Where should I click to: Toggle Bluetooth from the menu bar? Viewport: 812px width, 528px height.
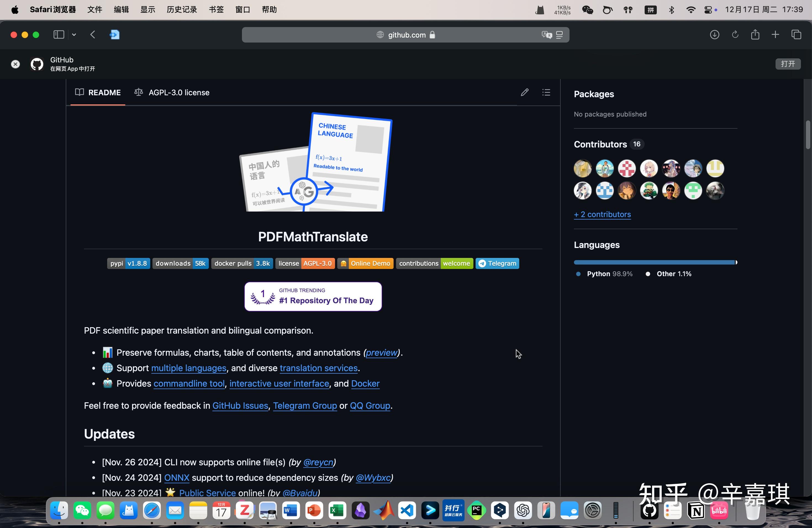click(671, 10)
